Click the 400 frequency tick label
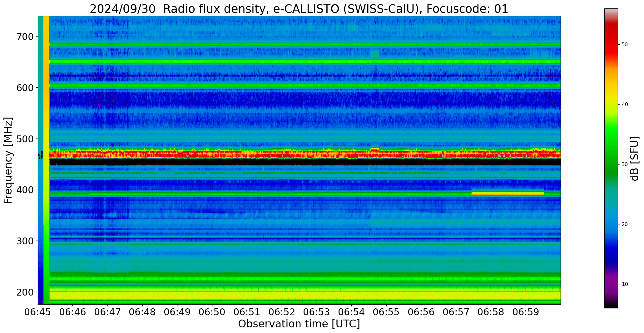 coord(25,190)
